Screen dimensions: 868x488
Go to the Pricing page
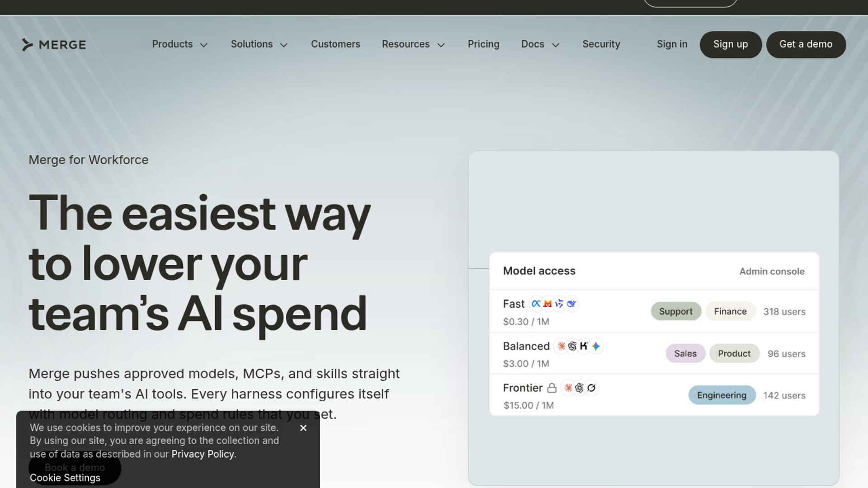point(483,44)
